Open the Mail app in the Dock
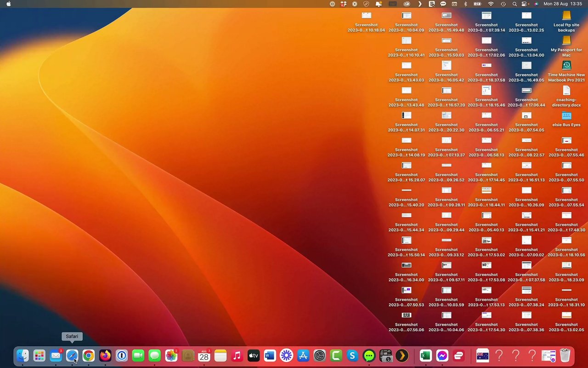The image size is (588, 368). click(x=56, y=356)
